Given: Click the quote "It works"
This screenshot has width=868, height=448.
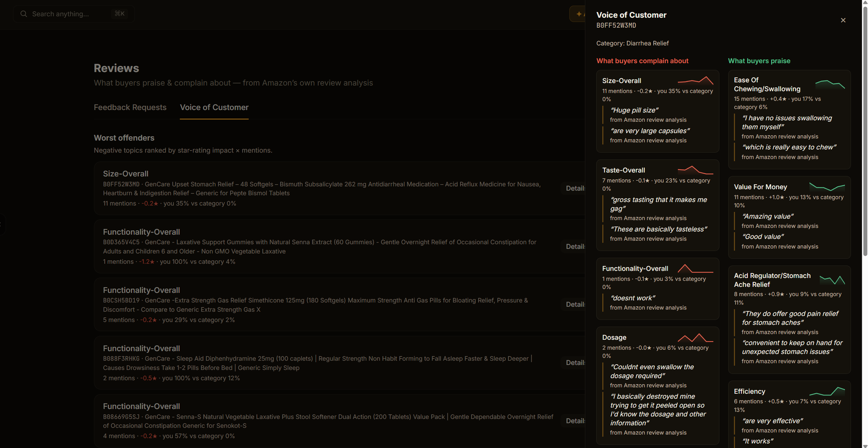Looking at the screenshot, I should tap(757, 441).
